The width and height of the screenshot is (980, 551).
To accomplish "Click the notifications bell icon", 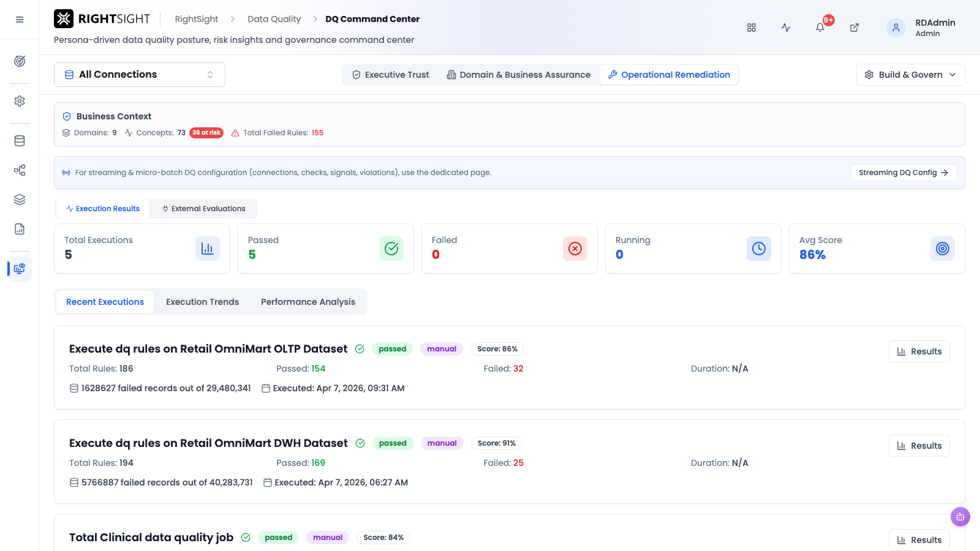I will (820, 28).
